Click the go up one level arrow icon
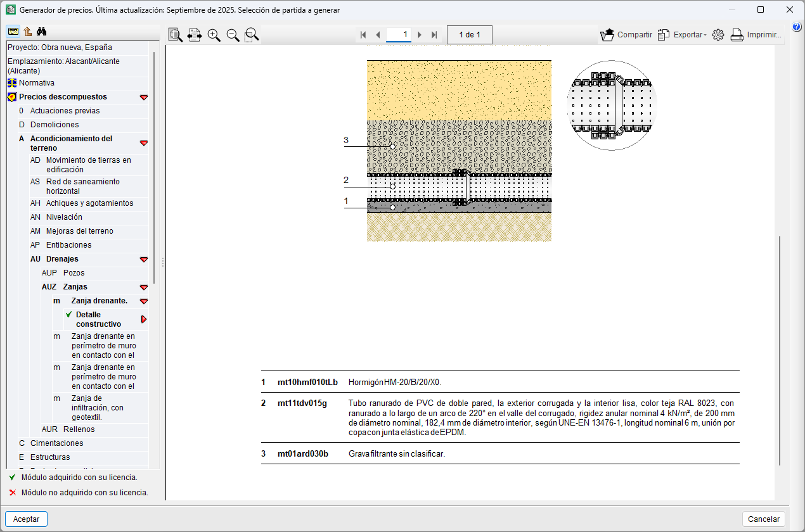Screen dimensions: 805x532 pyautogui.click(x=28, y=32)
